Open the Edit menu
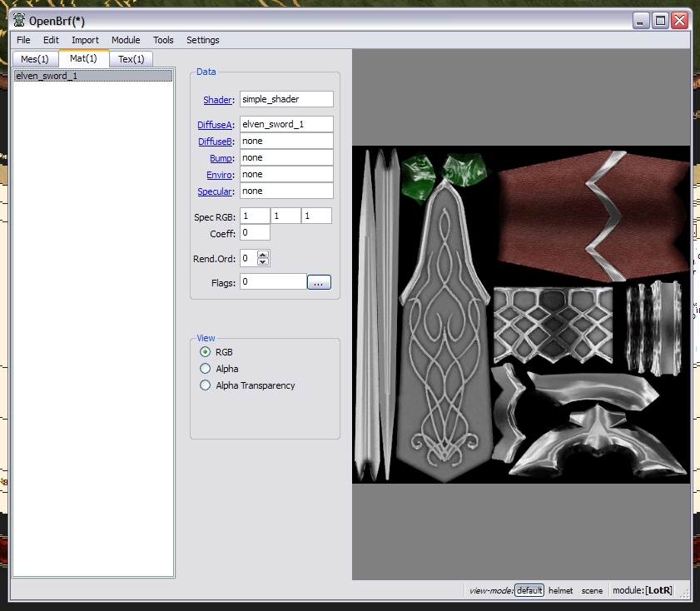 pyautogui.click(x=51, y=40)
